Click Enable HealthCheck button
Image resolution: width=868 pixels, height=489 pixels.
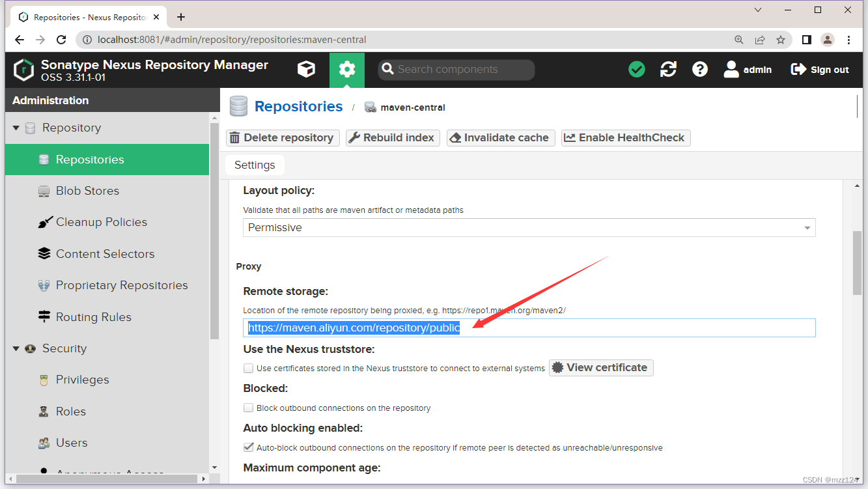tap(626, 138)
